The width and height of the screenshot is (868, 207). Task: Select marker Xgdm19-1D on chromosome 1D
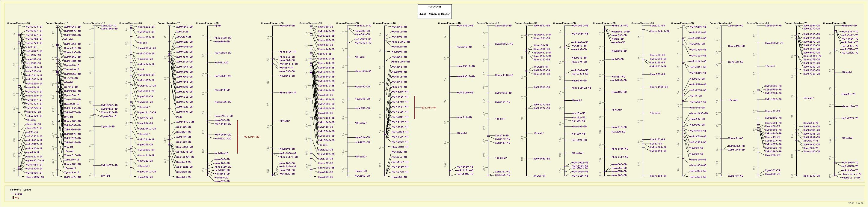[x=108, y=126]
